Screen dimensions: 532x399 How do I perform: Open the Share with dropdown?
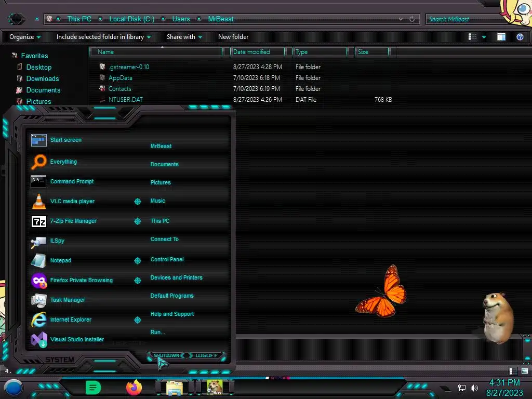pos(184,37)
